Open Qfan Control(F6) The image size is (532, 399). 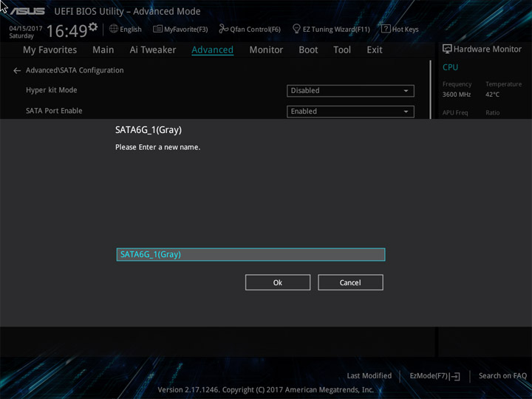[250, 29]
